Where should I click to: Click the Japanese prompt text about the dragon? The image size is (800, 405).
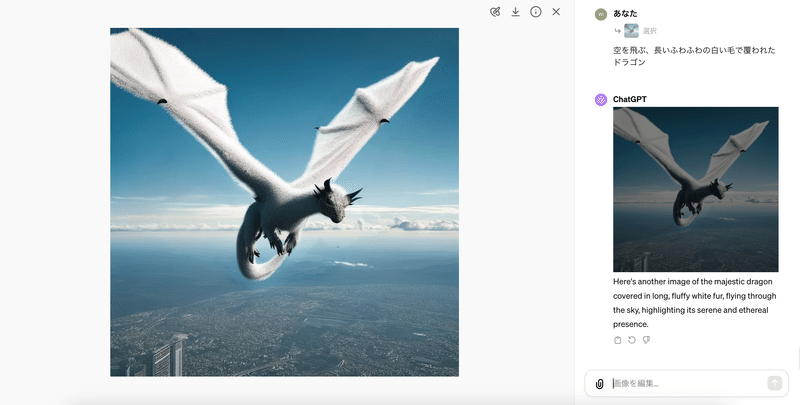(694, 56)
